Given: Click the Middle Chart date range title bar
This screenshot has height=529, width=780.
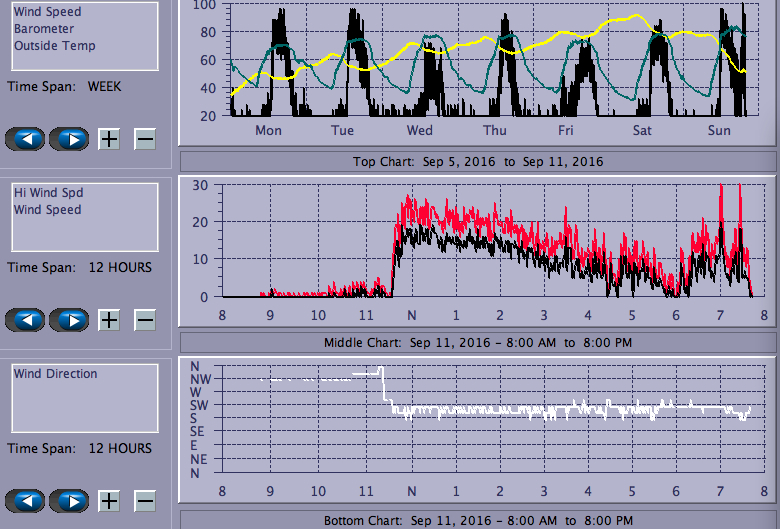Looking at the screenshot, I should 478,342.
